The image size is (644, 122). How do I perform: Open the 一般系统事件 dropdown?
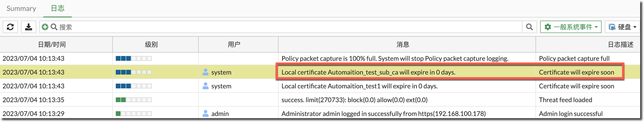click(x=571, y=27)
